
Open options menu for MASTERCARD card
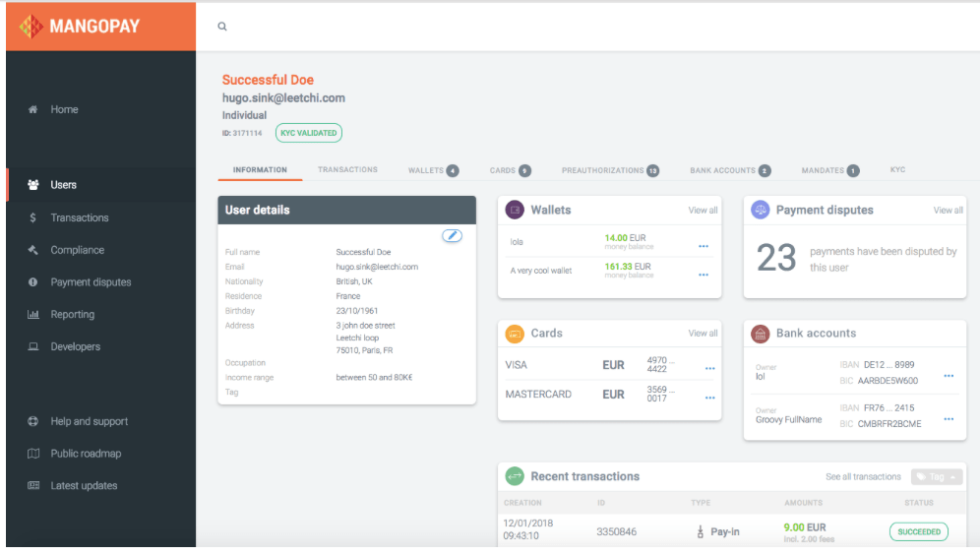710,399
